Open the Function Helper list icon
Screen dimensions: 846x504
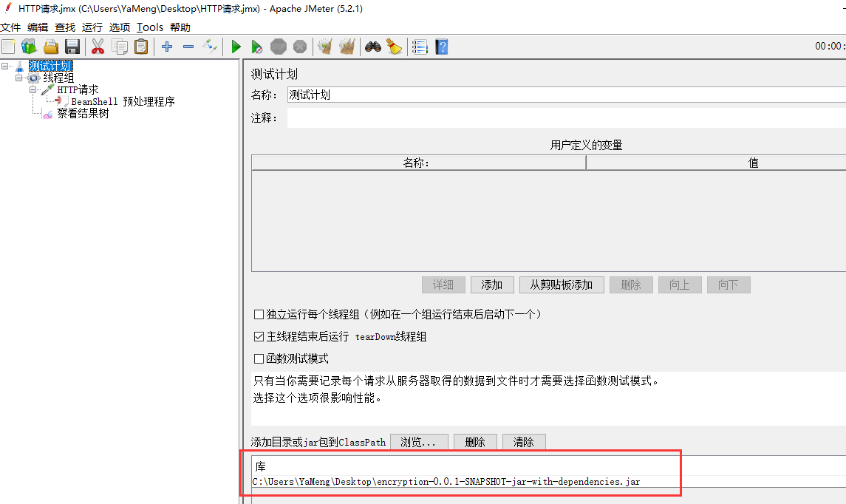coord(420,47)
